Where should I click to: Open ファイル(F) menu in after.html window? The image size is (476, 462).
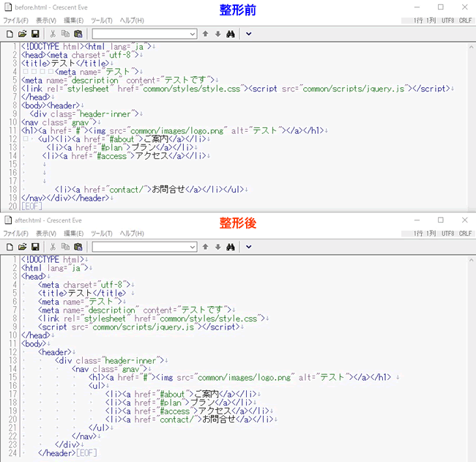(x=16, y=234)
